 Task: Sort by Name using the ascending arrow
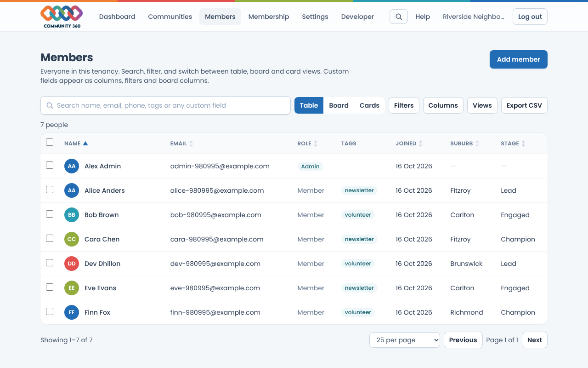pyautogui.click(x=85, y=144)
